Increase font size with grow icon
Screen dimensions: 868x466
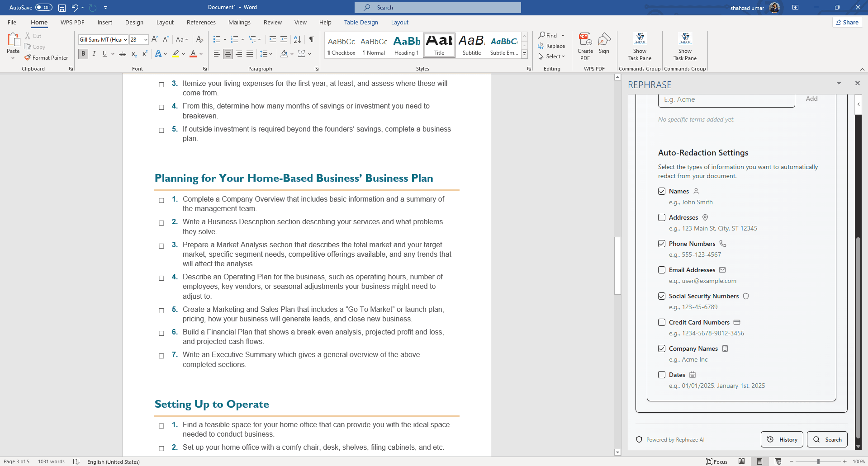[x=155, y=39]
